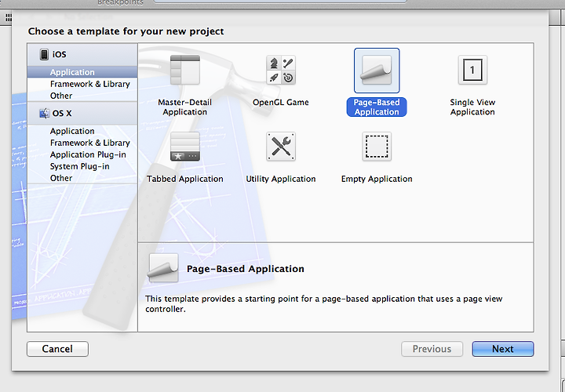Click the Previous button

(432, 349)
